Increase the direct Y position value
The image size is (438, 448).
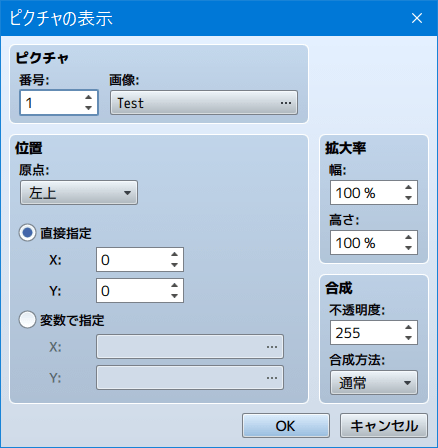pyautogui.click(x=174, y=285)
